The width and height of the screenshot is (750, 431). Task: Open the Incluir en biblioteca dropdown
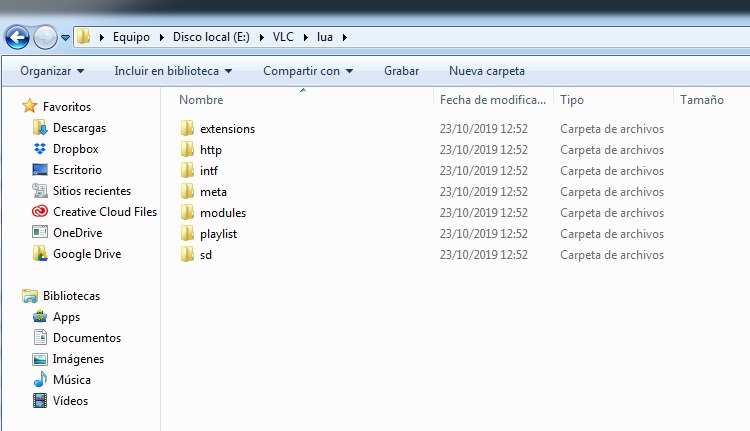coord(173,71)
